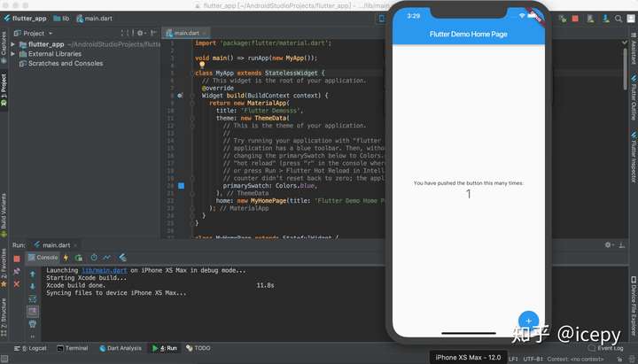Expand the flutter_app project tree node
638x364 pixels.
(x=13, y=44)
